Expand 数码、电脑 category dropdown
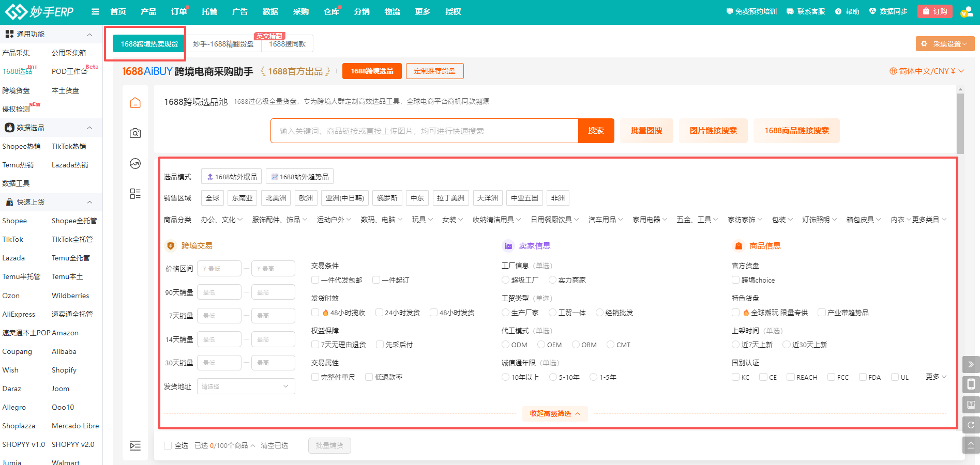The height and width of the screenshot is (465, 980). click(x=382, y=220)
